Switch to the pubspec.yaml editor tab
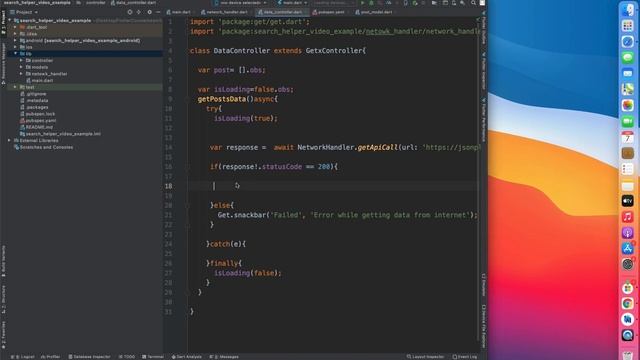Screen dimensions: 640x360 (x=329, y=12)
